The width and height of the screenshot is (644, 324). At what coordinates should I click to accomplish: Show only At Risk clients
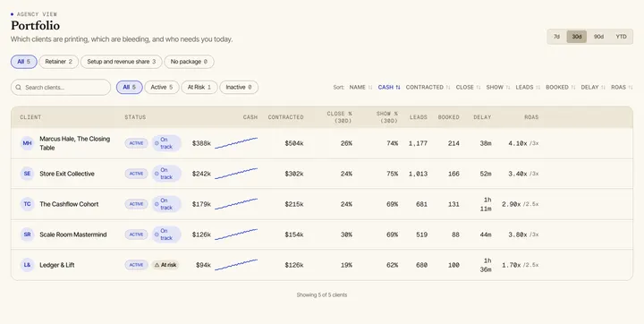(x=199, y=87)
